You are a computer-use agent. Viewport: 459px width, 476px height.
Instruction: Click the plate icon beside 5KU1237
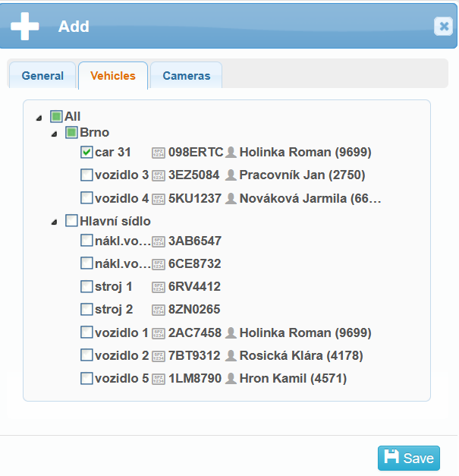click(159, 198)
